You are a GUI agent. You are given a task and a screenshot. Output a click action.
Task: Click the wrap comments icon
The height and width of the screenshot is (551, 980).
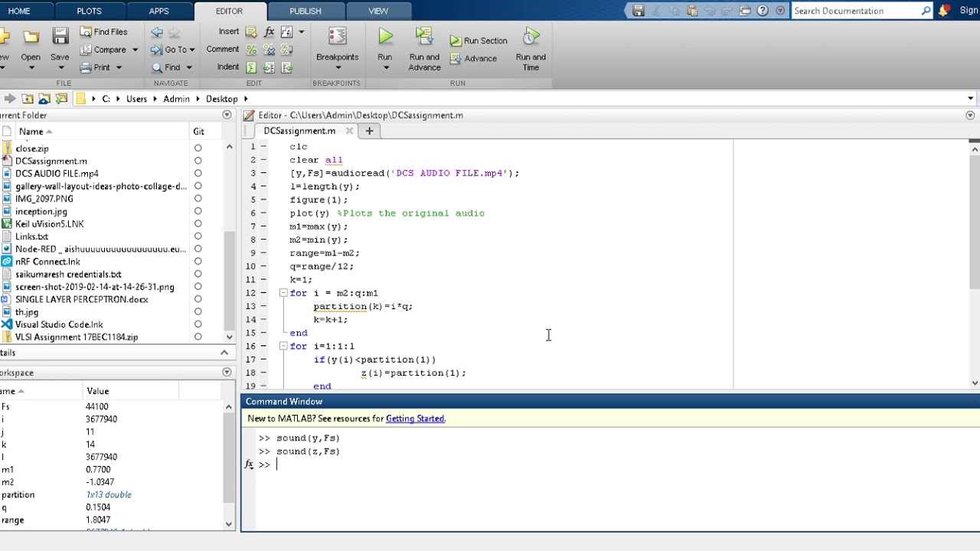287,50
